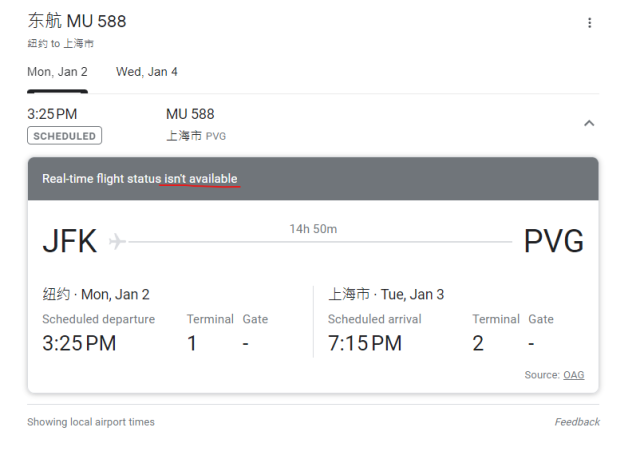Open the three-dot more options menu
The image size is (640, 459).
589,23
